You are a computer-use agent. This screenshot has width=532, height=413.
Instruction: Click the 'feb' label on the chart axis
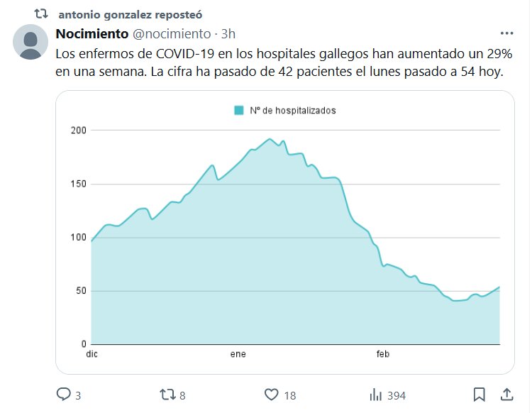(x=383, y=353)
